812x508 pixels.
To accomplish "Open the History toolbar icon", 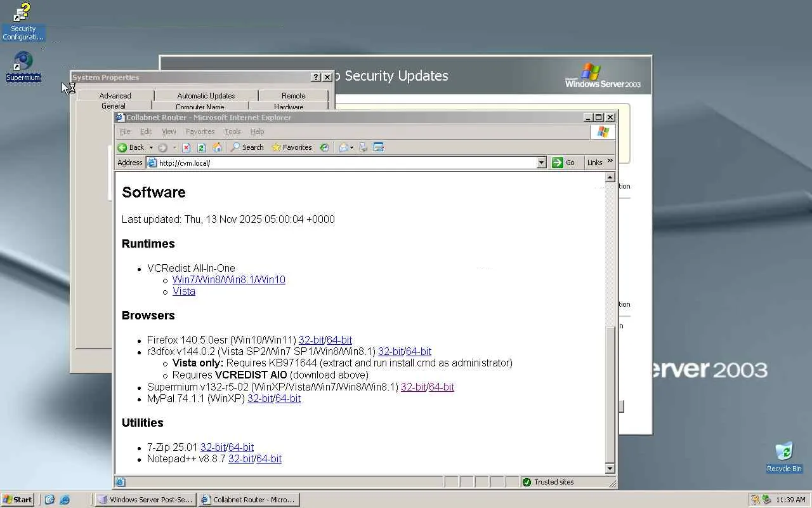I will (x=324, y=147).
